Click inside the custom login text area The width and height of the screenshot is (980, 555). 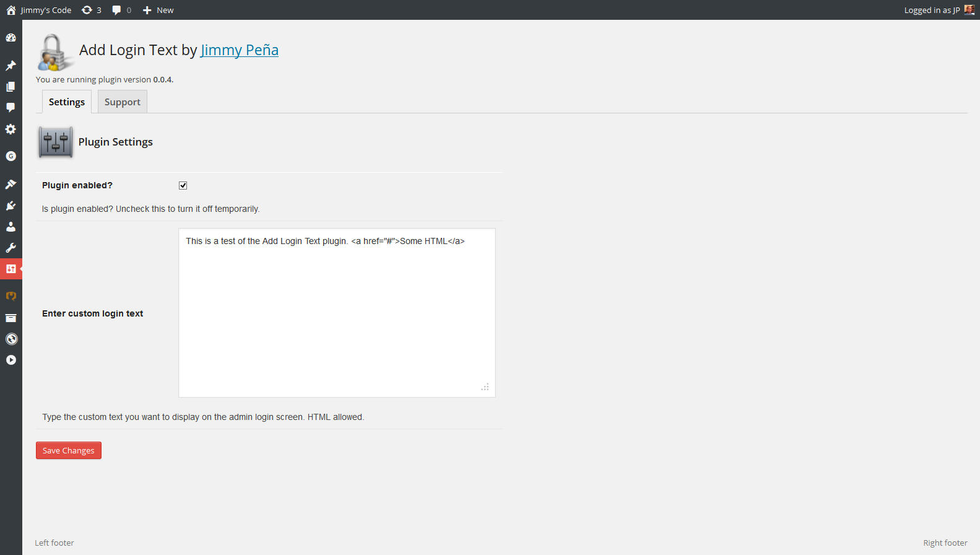point(337,313)
